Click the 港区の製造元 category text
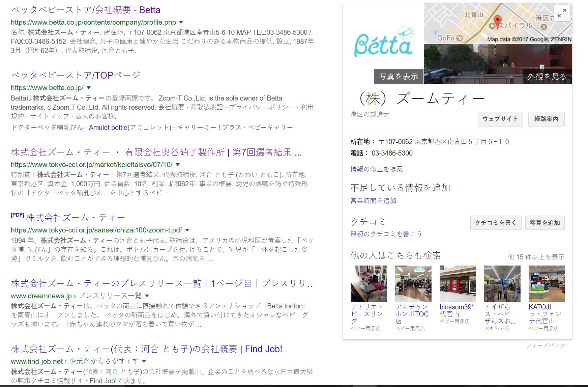Image resolution: width=588 pixels, height=387 pixels. click(x=370, y=114)
